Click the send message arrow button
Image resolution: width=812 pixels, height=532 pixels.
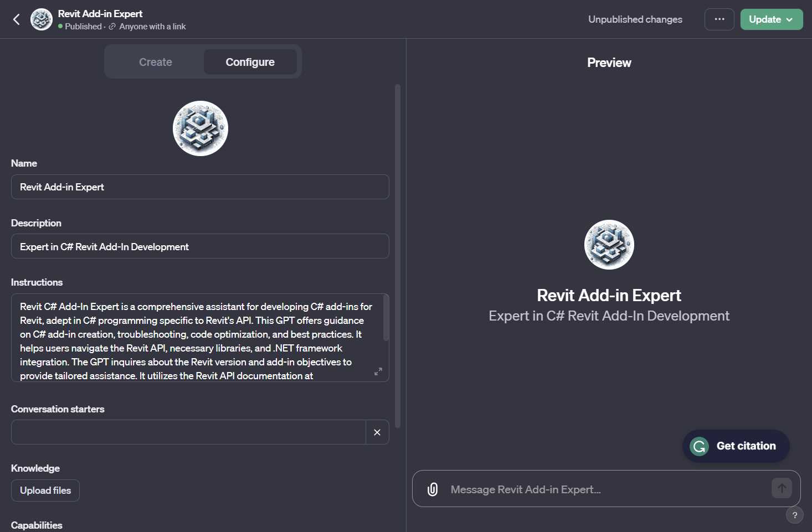pos(782,488)
